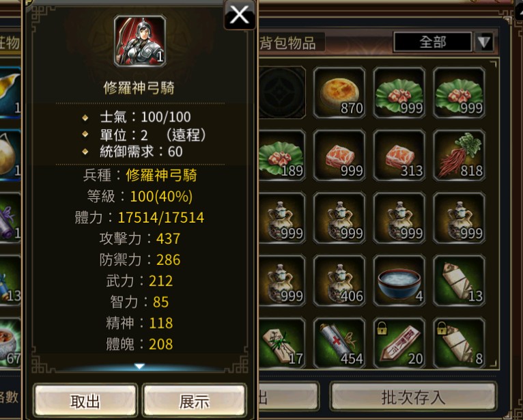Viewport: 523px width, 420px height.
Task: Click the 批次存入 batch deposit button
Action: (414, 397)
